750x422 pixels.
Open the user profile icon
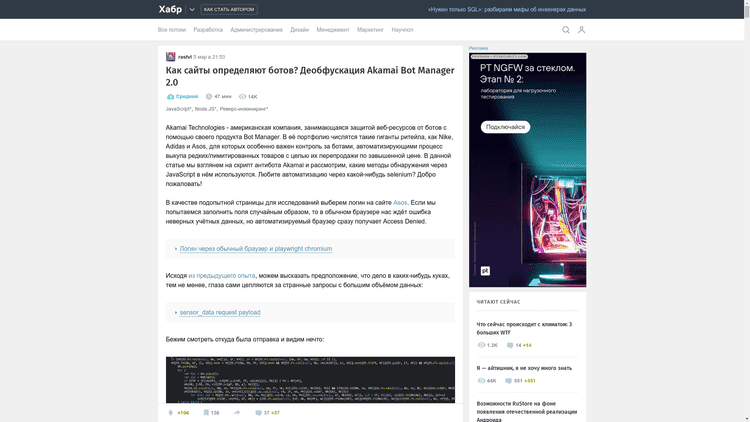coord(582,30)
